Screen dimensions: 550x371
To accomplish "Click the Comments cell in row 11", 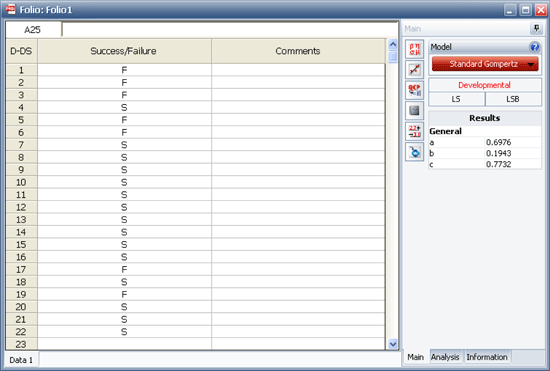I will coord(298,195).
